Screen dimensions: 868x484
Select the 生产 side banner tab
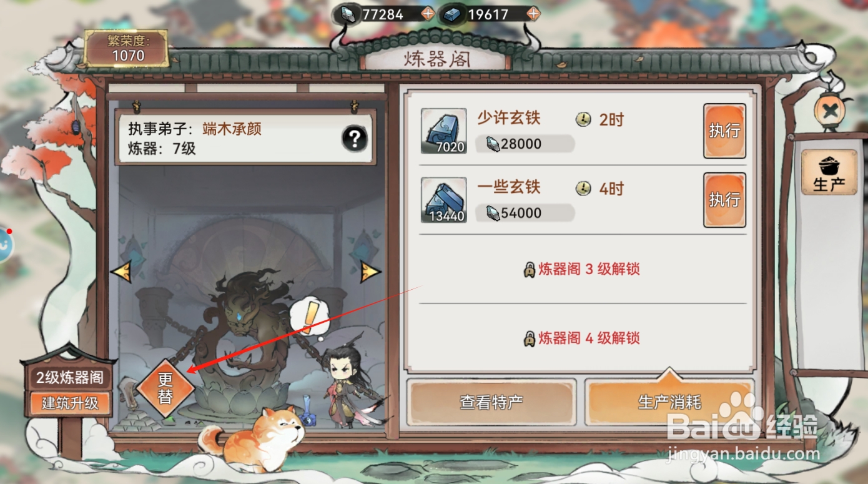(x=829, y=173)
